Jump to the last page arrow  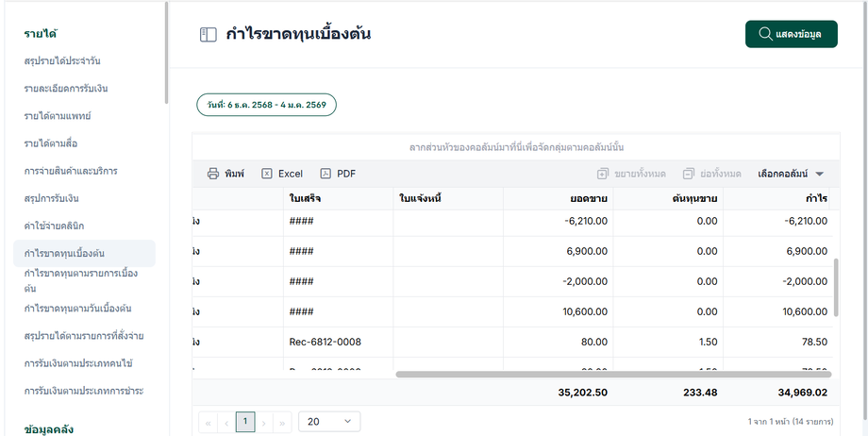[x=282, y=423]
